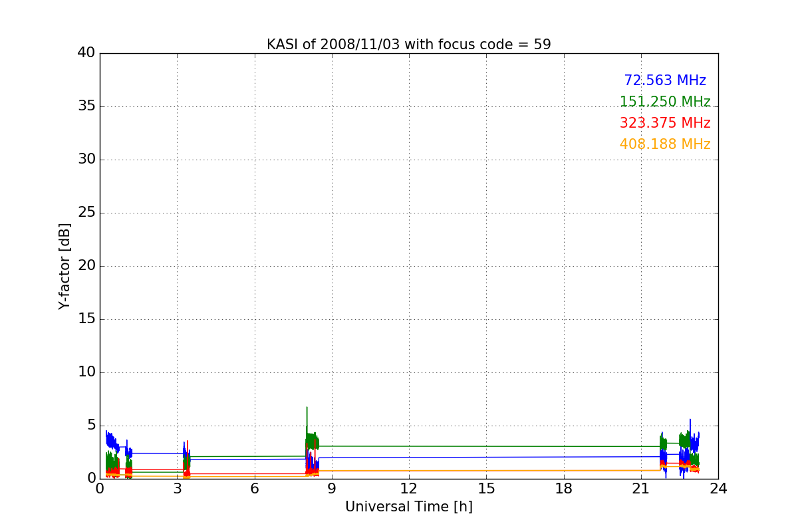Click the green spike peak near 8 hours
This screenshot has height=532, width=798.
307,408
